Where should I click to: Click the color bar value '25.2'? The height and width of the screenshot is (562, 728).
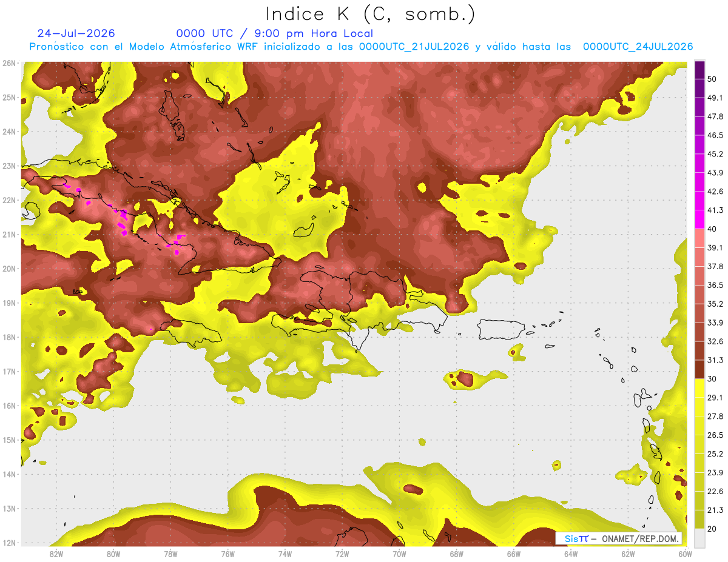pos(715,454)
